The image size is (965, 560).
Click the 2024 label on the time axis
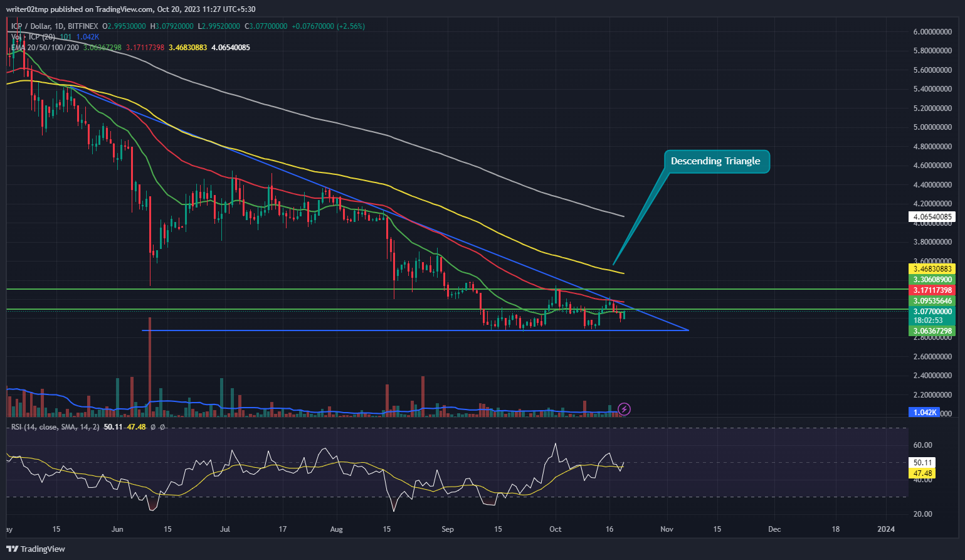point(886,529)
